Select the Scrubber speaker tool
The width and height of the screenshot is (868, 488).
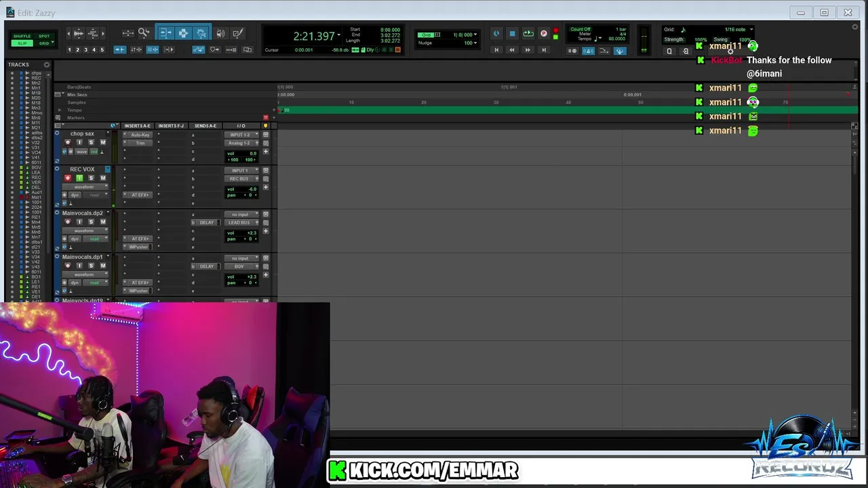click(220, 33)
